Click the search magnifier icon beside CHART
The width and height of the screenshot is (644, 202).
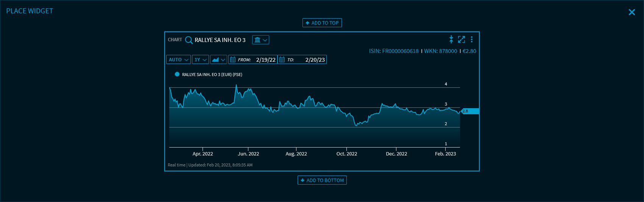tap(189, 40)
